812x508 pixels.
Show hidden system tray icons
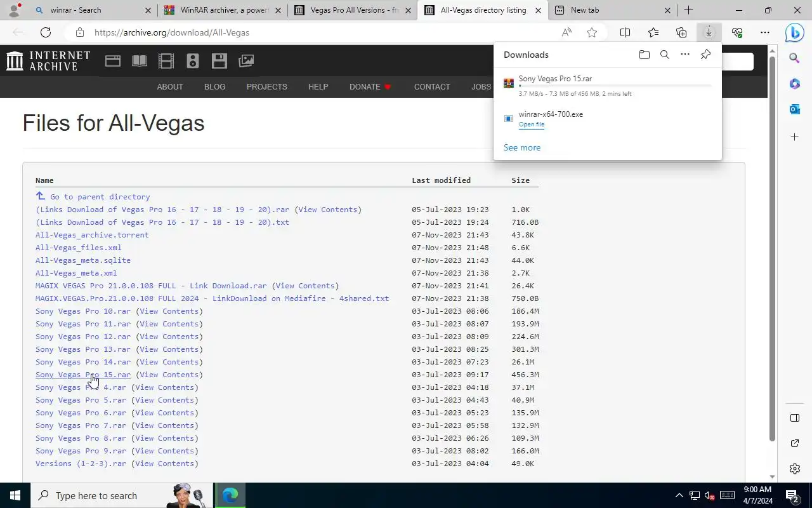(679, 495)
